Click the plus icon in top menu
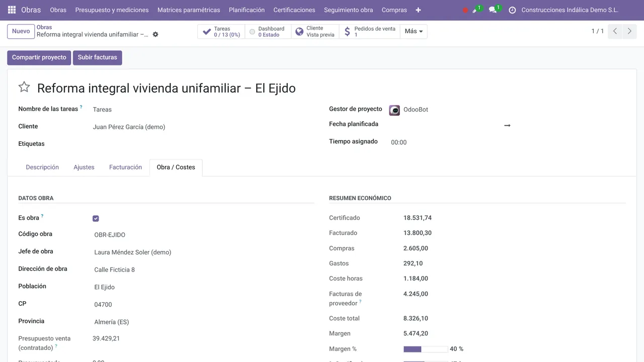This screenshot has height=362, width=644. (418, 10)
